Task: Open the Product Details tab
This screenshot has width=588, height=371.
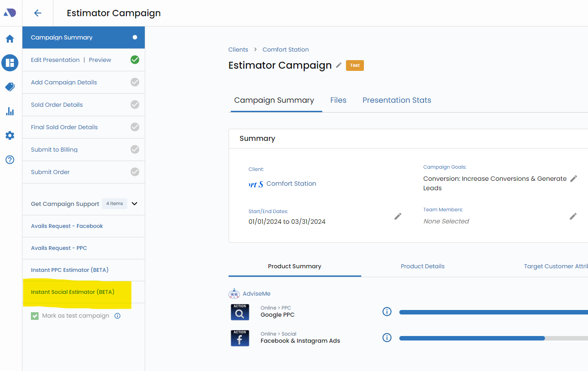Action: pos(422,266)
